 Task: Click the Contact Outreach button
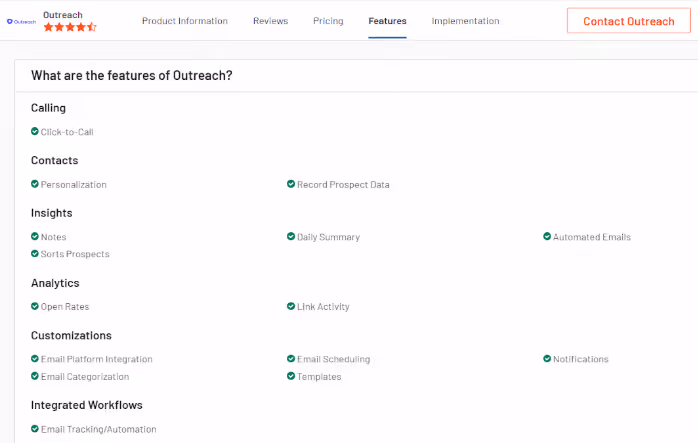pos(629,21)
